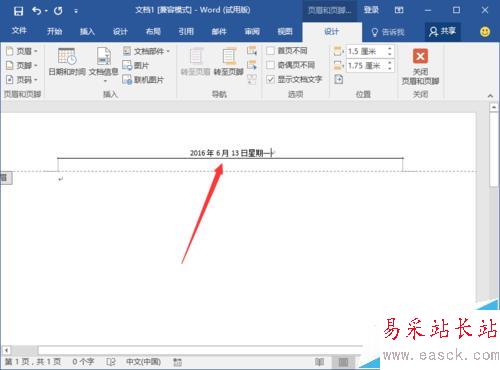Uncheck 显示文档文字 checkbox

coord(270,79)
